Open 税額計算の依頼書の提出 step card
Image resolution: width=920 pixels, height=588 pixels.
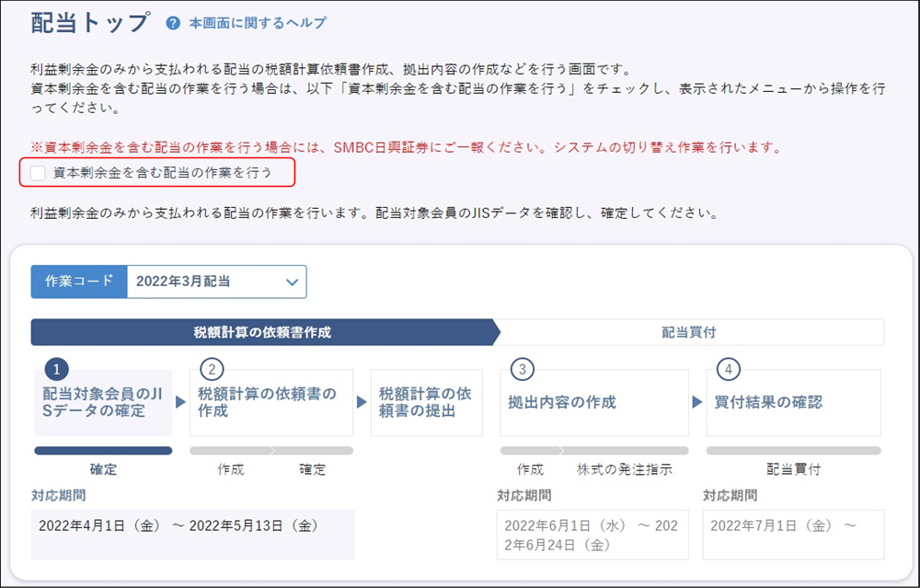tap(426, 403)
